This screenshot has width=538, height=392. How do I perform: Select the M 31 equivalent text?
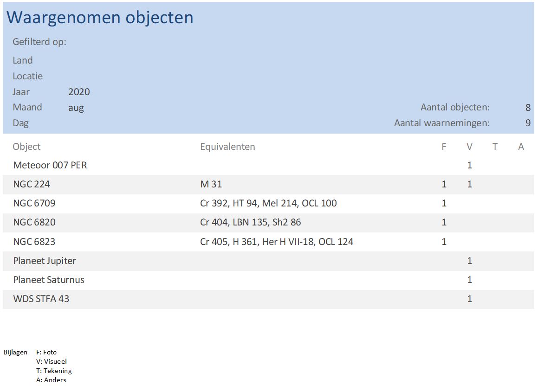pyautogui.click(x=211, y=184)
